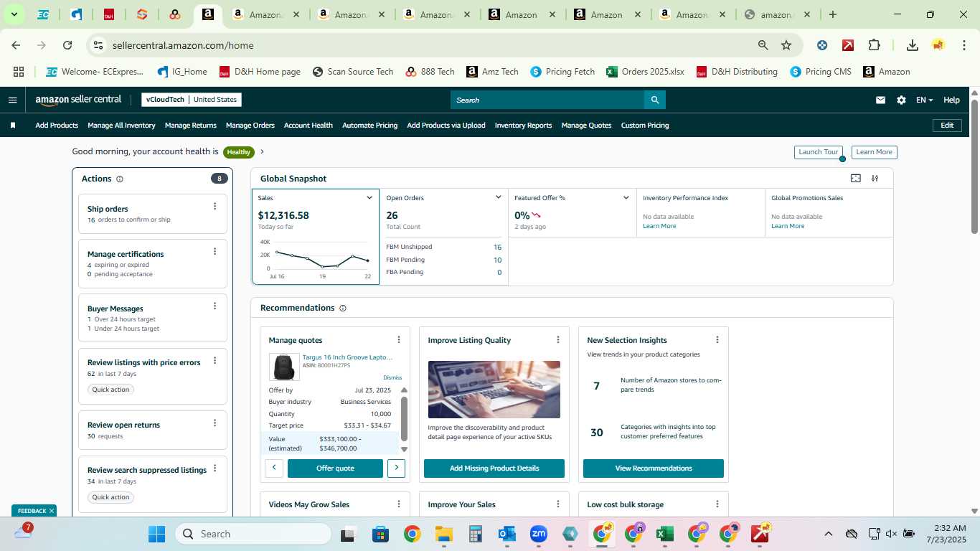980x551 pixels.
Task: Open Buyer Messages options menu
Action: [215, 306]
